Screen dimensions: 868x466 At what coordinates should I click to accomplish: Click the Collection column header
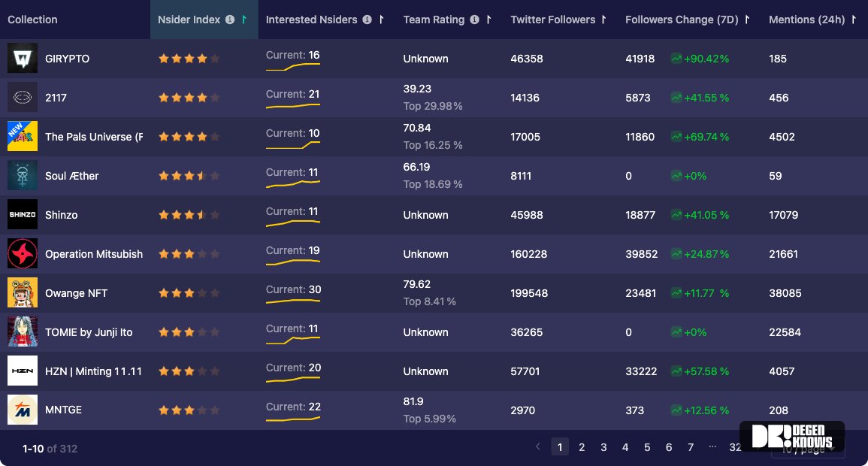pyautogui.click(x=32, y=20)
